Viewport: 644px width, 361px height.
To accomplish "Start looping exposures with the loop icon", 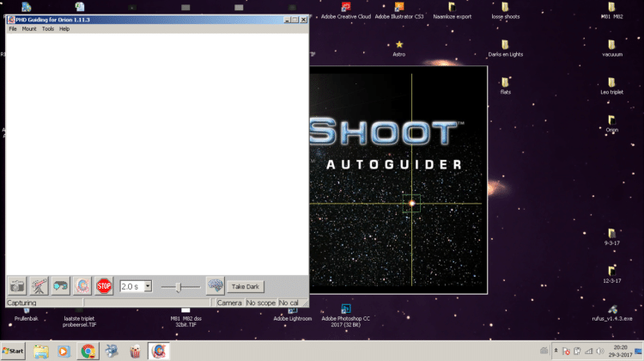I will click(60, 286).
